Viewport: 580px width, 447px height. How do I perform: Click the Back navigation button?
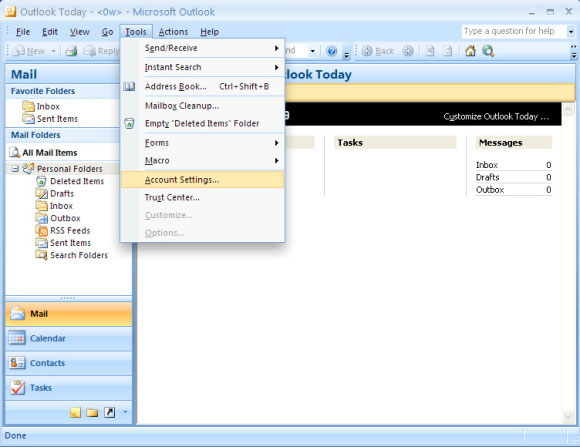point(378,51)
